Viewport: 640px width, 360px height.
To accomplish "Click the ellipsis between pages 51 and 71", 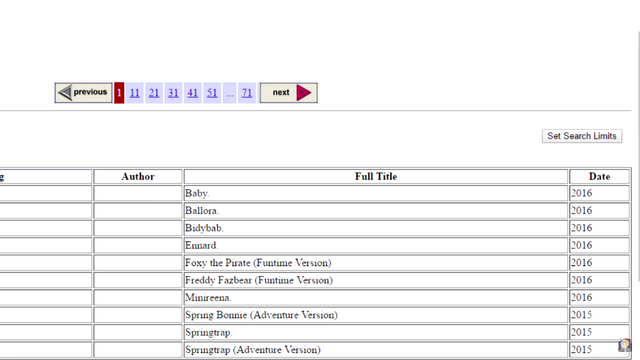I will tap(229, 93).
